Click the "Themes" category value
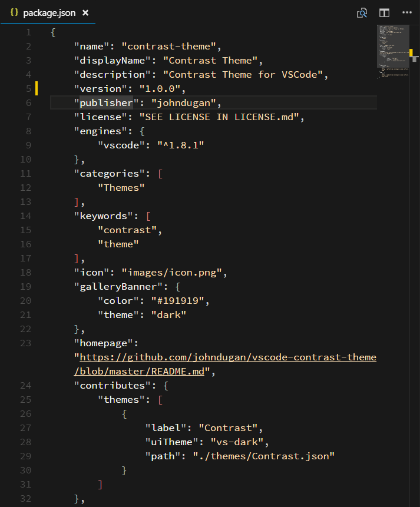Image resolution: width=420 pixels, height=507 pixels. point(121,188)
